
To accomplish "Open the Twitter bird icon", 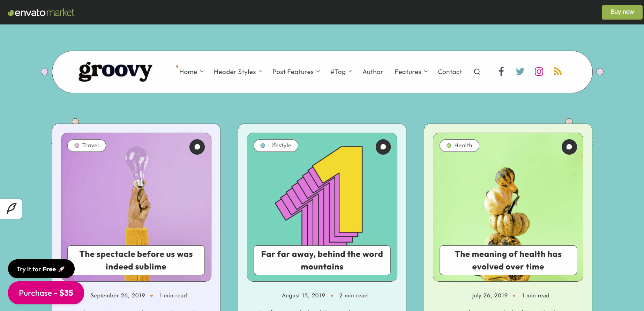I will [520, 72].
